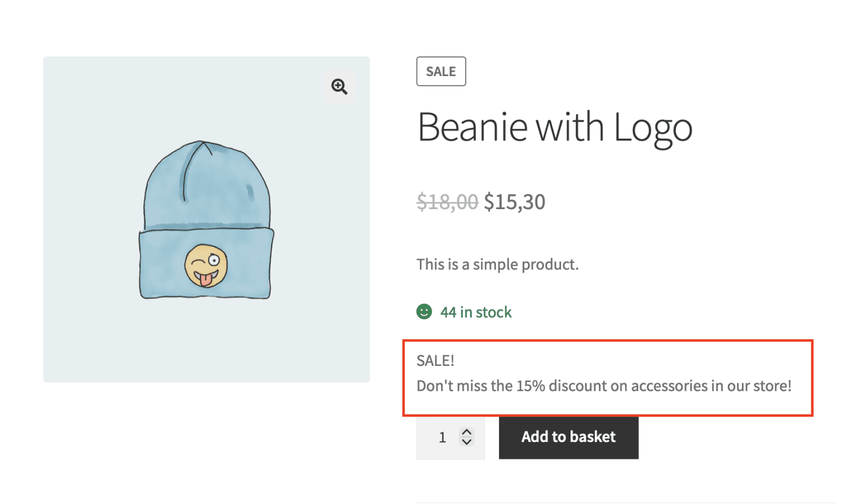Click the 'This is a simple product.' text
This screenshot has width=866, height=504.
coord(497,264)
